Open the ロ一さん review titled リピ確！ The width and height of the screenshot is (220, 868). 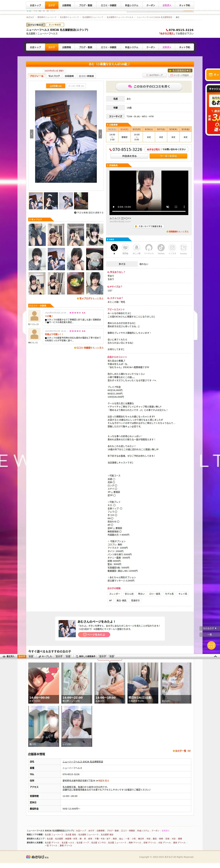tap(73, 318)
